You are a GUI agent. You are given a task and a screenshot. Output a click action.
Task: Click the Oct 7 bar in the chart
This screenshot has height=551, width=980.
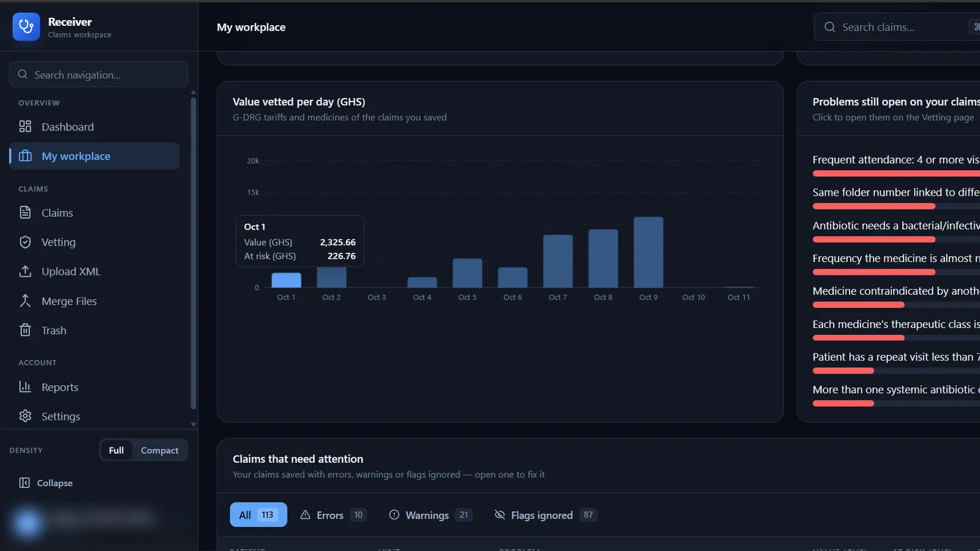[x=558, y=261]
